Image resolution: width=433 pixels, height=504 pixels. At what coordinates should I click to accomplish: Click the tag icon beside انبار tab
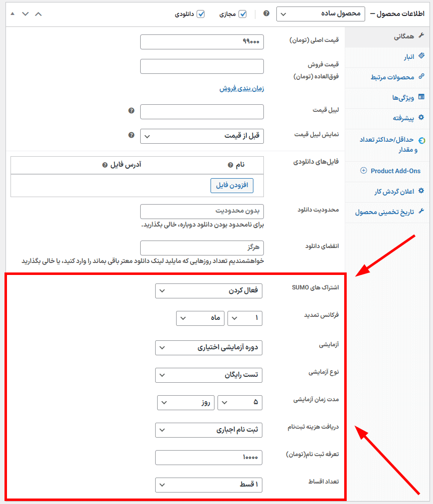[x=422, y=55]
